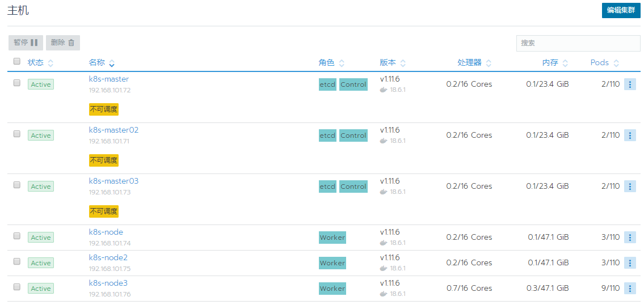Open the k8s-node host link
The height and width of the screenshot is (305, 644).
point(106,232)
